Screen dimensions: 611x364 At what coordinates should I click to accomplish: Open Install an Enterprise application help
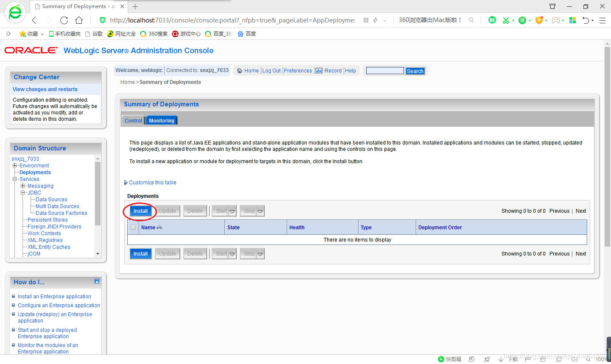(x=54, y=297)
